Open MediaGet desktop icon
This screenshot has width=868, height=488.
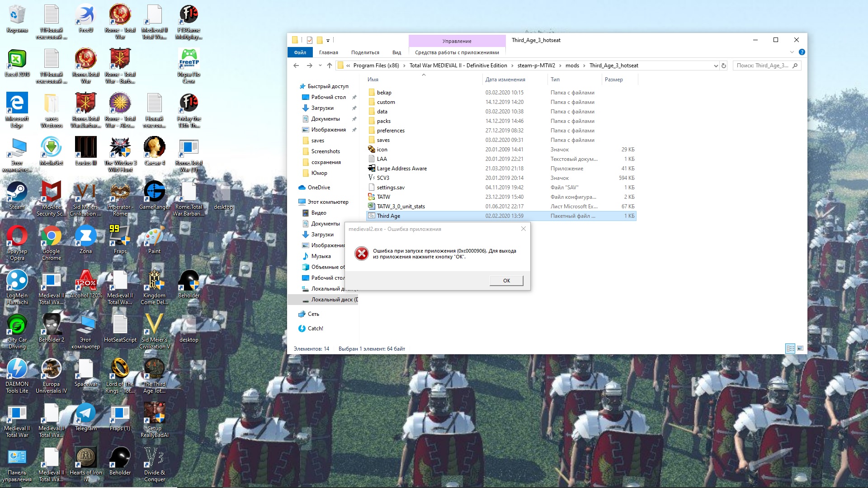point(51,151)
